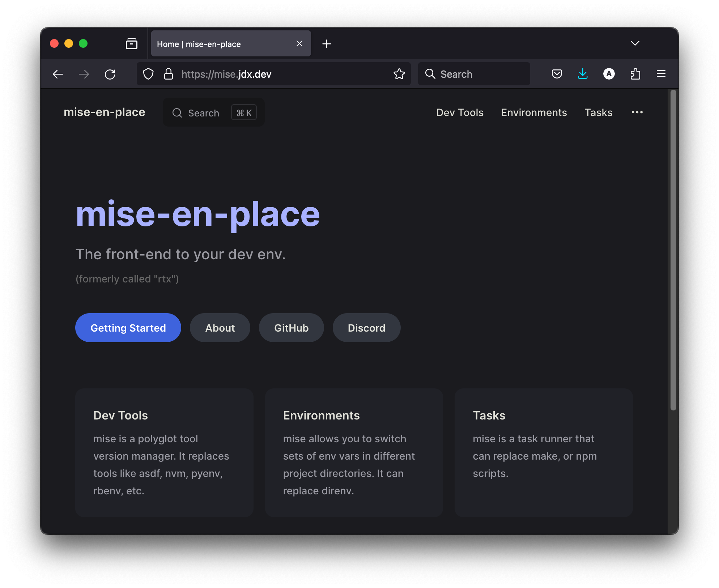This screenshot has height=588, width=719.
Task: Close the window with the red button
Action: [54, 43]
